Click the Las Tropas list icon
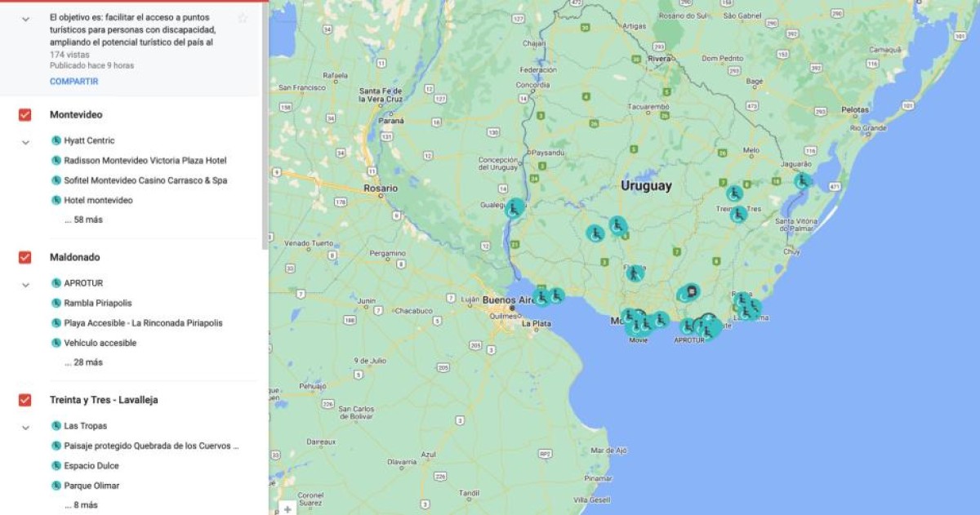 56,426
